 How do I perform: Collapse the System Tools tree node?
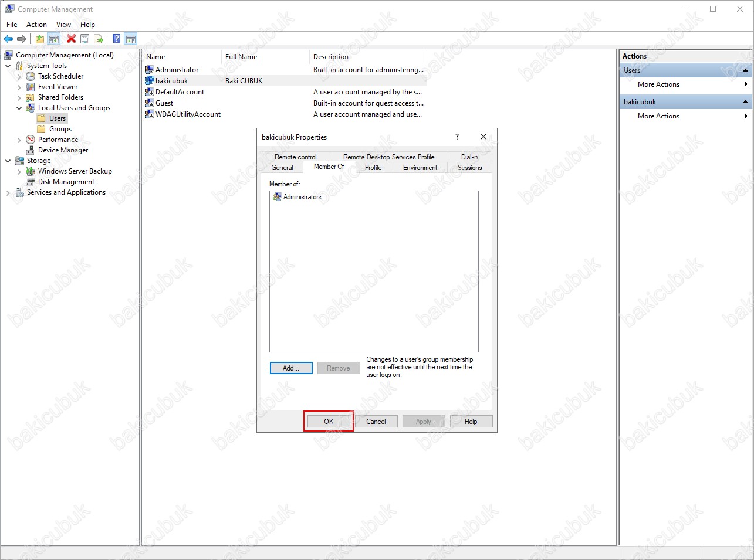tap(8, 66)
